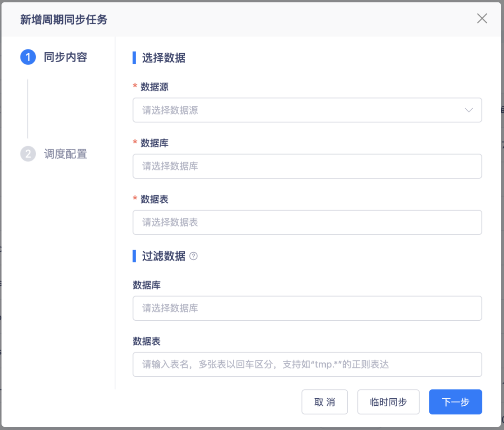
Task: Open the filter section 数据库 dropdown
Action: [x=307, y=308]
